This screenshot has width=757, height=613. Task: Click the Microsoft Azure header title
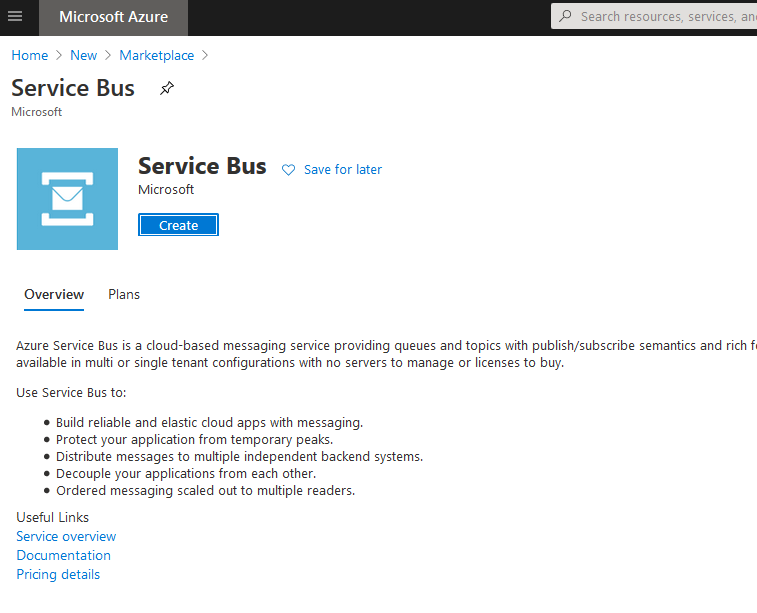click(x=113, y=17)
